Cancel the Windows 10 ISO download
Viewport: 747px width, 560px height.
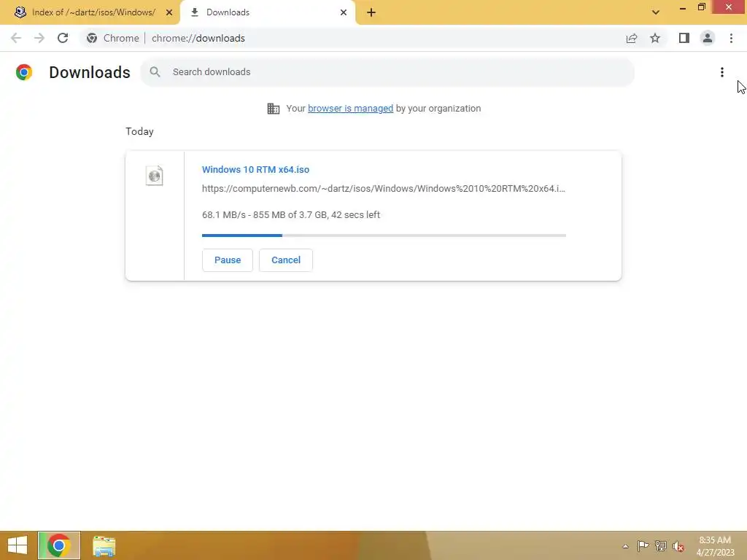pos(286,260)
